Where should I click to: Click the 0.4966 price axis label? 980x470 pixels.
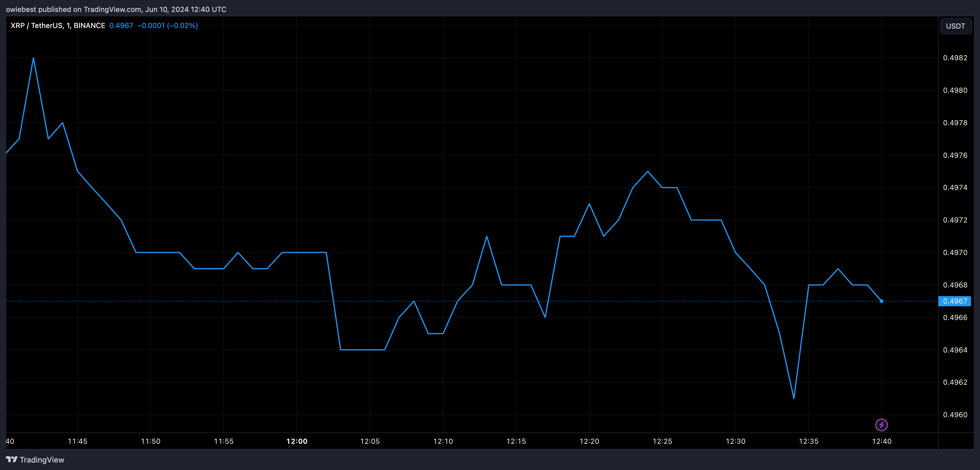coord(955,317)
